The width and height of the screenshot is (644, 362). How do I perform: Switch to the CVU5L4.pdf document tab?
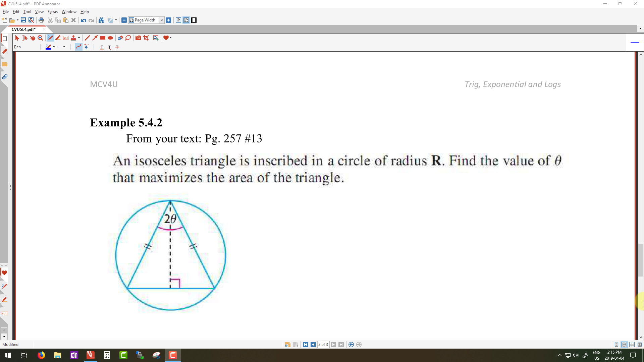[x=23, y=29]
